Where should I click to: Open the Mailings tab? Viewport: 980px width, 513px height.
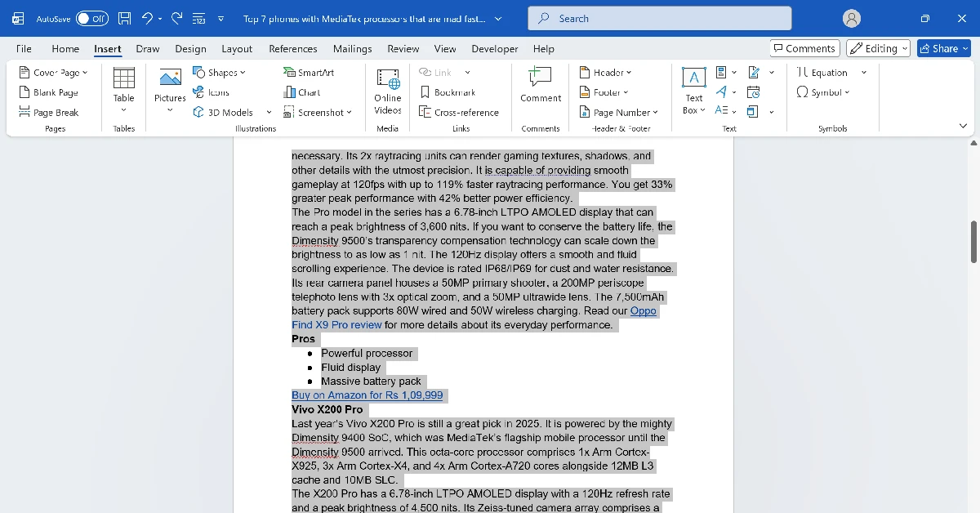click(353, 48)
